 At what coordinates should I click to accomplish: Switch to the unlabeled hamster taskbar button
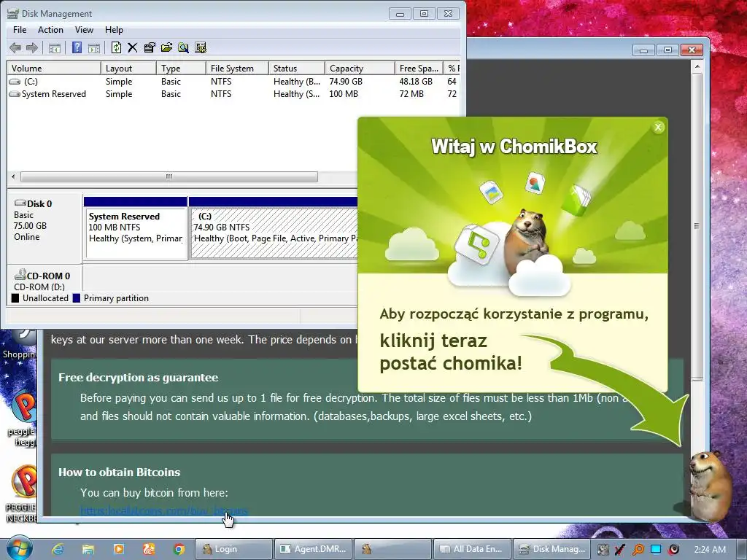pos(392,549)
